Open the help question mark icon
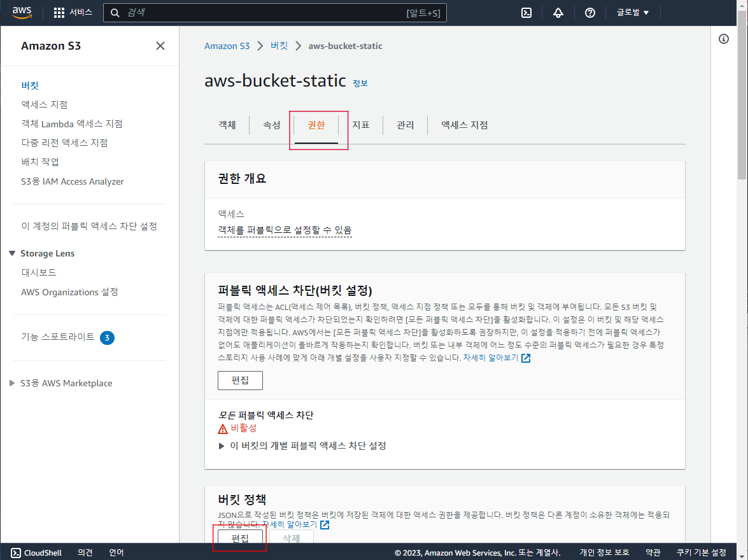 pos(590,13)
